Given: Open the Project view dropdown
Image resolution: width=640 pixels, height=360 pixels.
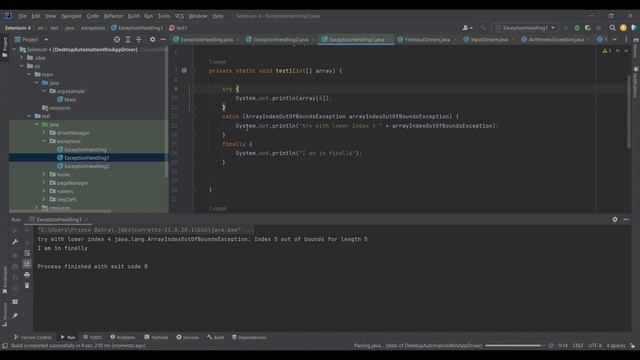Looking at the screenshot, I should coord(46,40).
